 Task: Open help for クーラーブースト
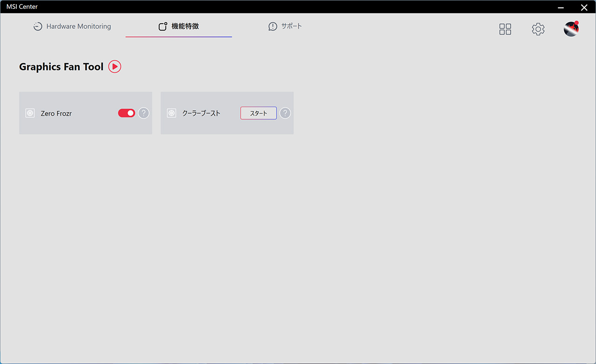pos(285,113)
